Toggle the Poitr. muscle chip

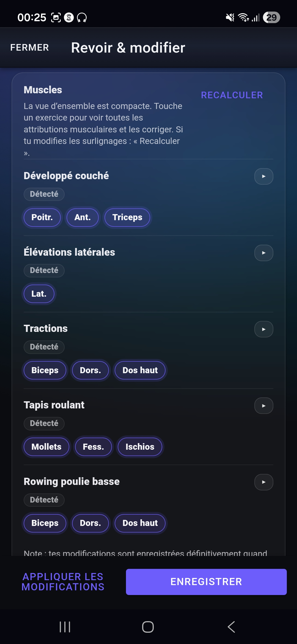point(42,217)
